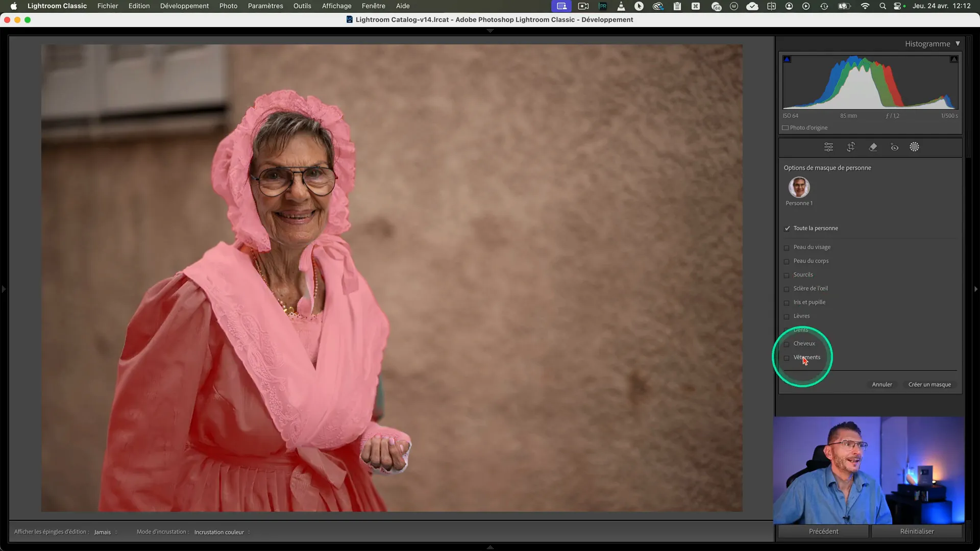Toggle Photo d'origine checkbox
The image size is (980, 551).
pyautogui.click(x=786, y=128)
